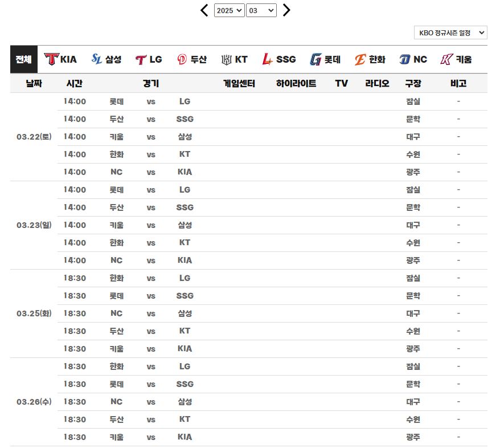The image size is (500, 448).
Task: Click the TV column header
Action: (341, 84)
